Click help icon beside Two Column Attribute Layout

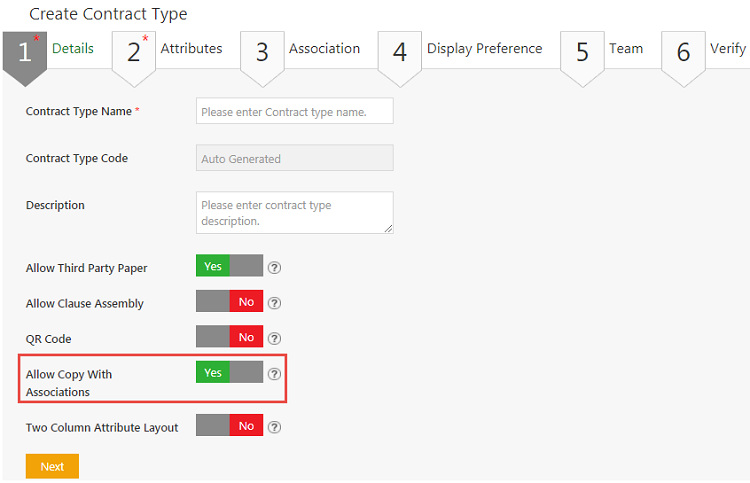[x=275, y=427]
